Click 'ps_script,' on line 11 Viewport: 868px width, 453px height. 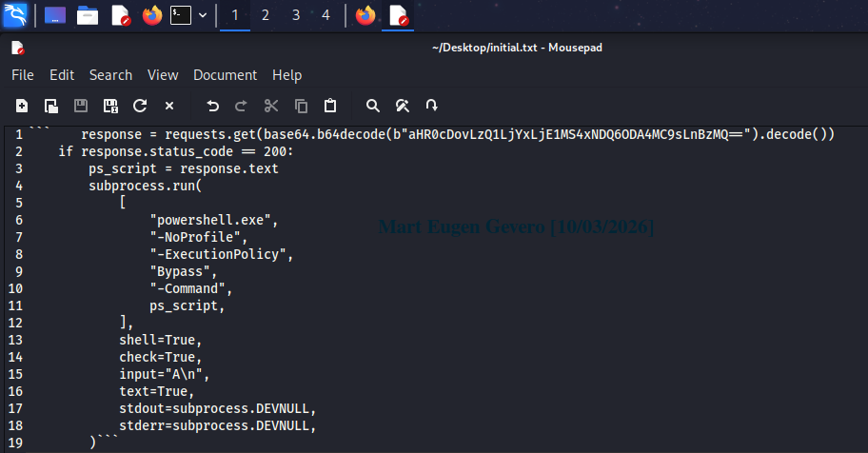(187, 306)
